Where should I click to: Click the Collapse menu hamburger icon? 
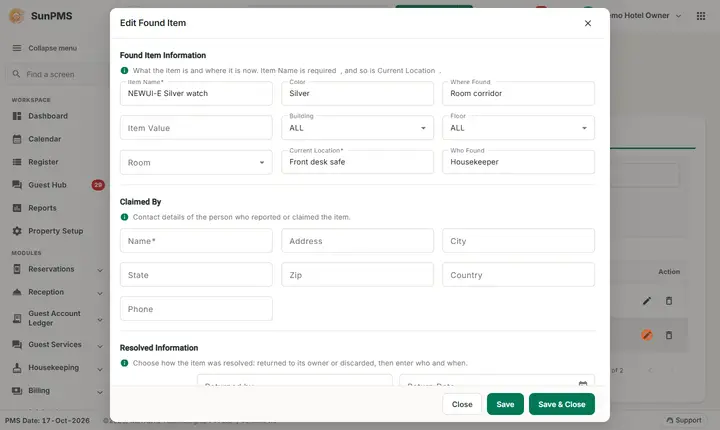click(17, 48)
